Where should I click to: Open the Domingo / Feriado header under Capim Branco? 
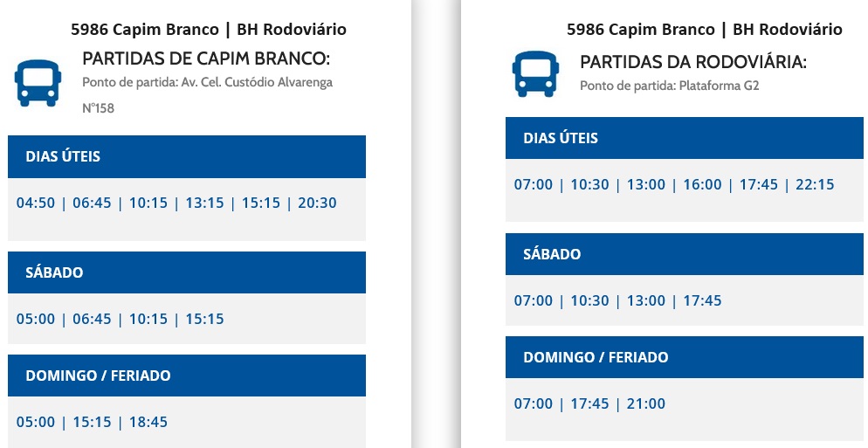point(187,376)
